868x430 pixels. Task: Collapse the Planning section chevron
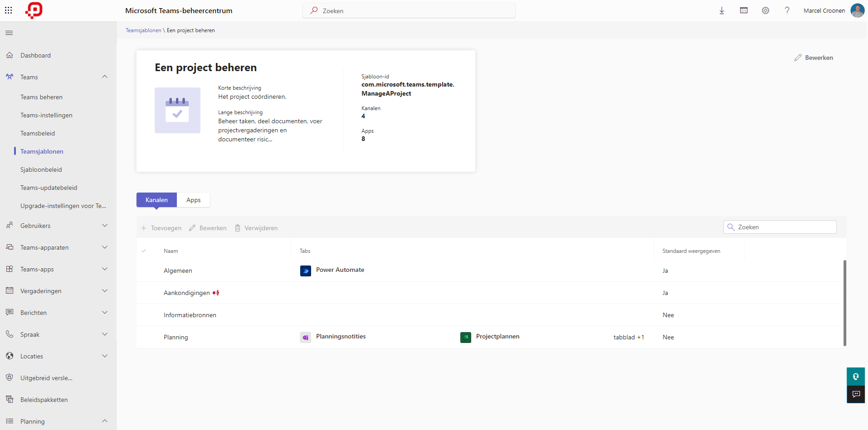point(105,421)
